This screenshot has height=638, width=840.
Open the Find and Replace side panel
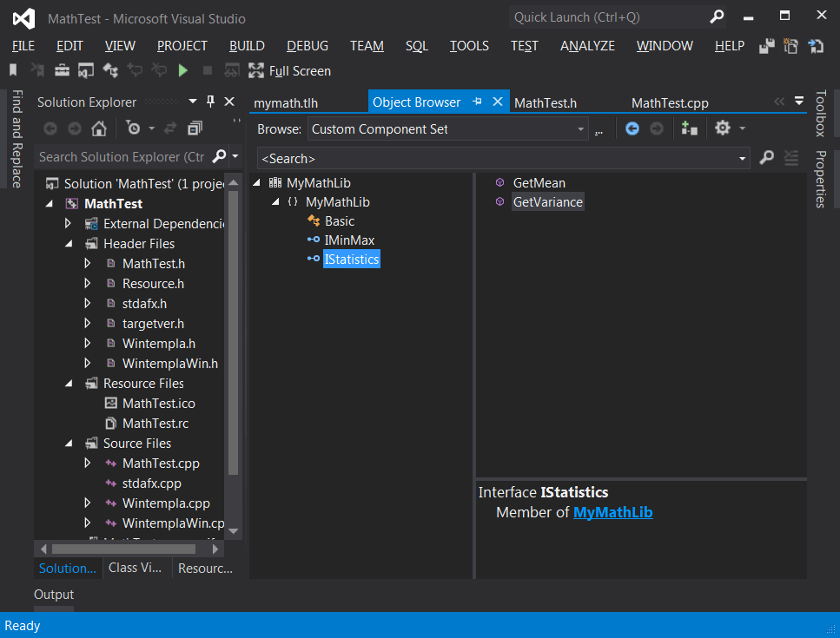17,139
